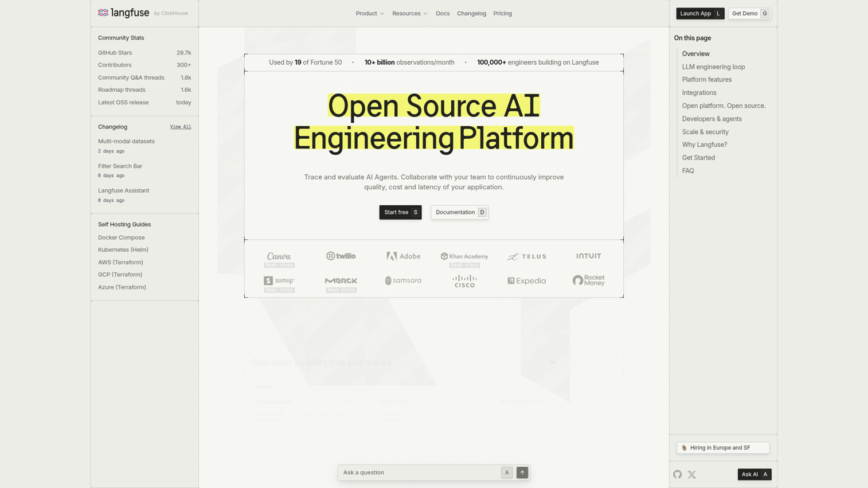Jump to Platform features section
The height and width of the screenshot is (488, 868).
(x=707, y=80)
